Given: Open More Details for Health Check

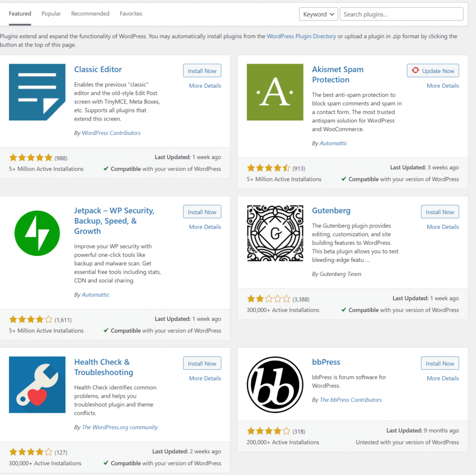Looking at the screenshot, I should 205,378.
